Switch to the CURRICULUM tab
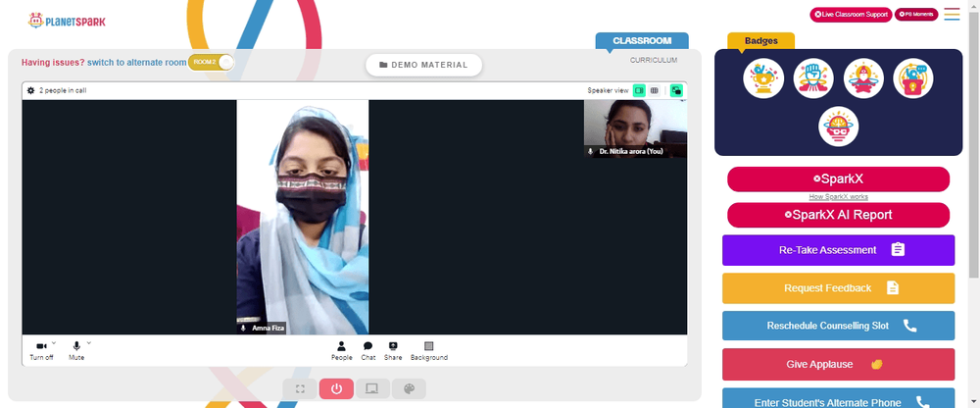 [x=653, y=60]
